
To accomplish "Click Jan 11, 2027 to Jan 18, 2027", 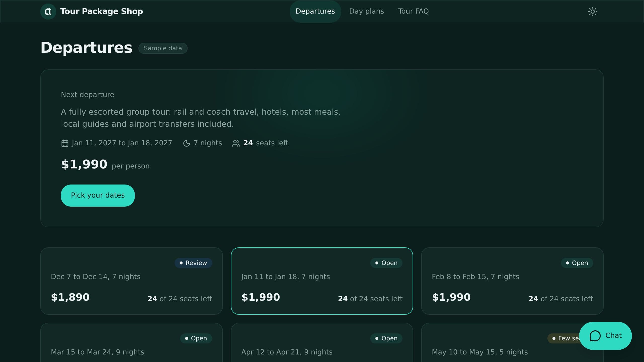I will pos(122,143).
